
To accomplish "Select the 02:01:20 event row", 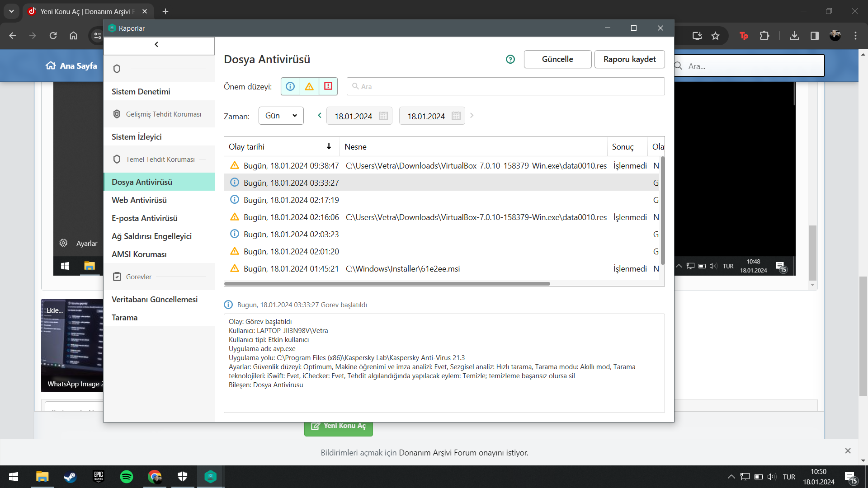I will (442, 252).
